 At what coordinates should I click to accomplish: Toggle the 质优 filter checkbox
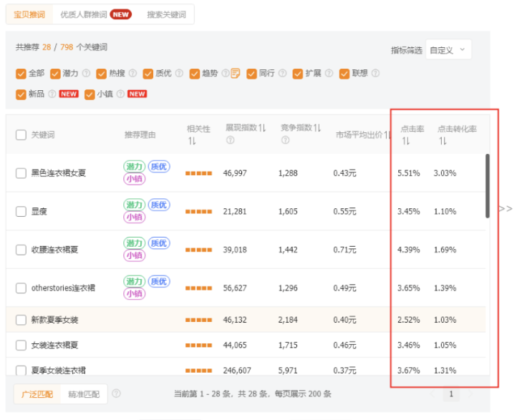click(x=148, y=74)
